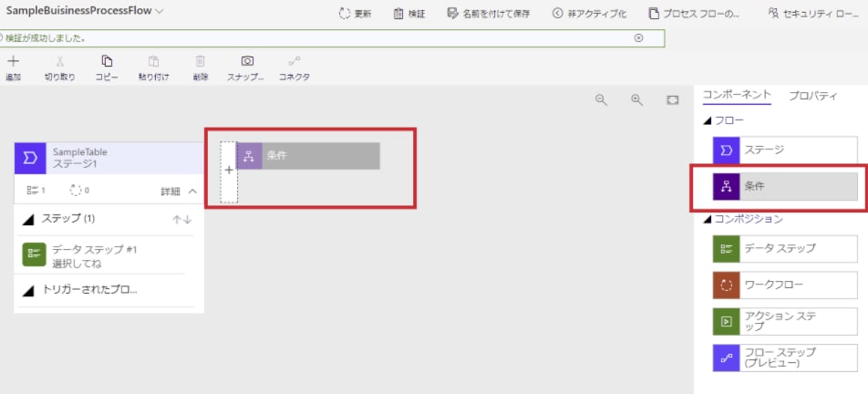Click the 選択してね text
The image size is (868, 394).
(x=77, y=264)
